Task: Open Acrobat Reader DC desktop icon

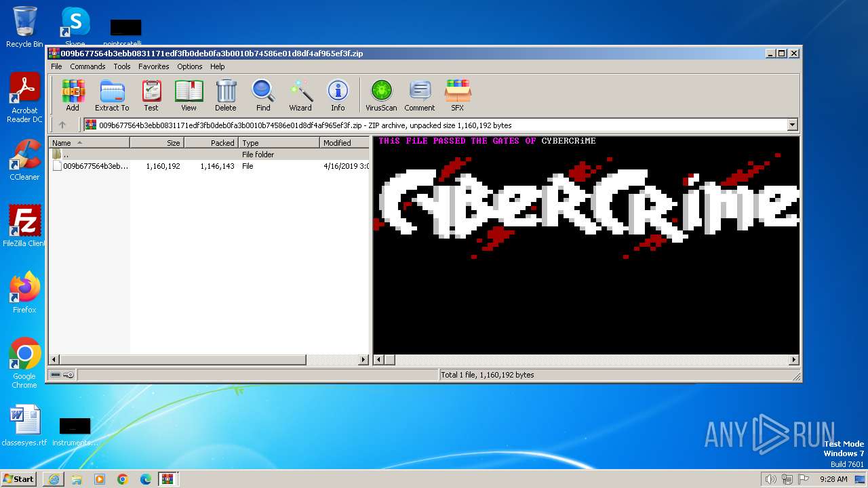Action: [24, 98]
